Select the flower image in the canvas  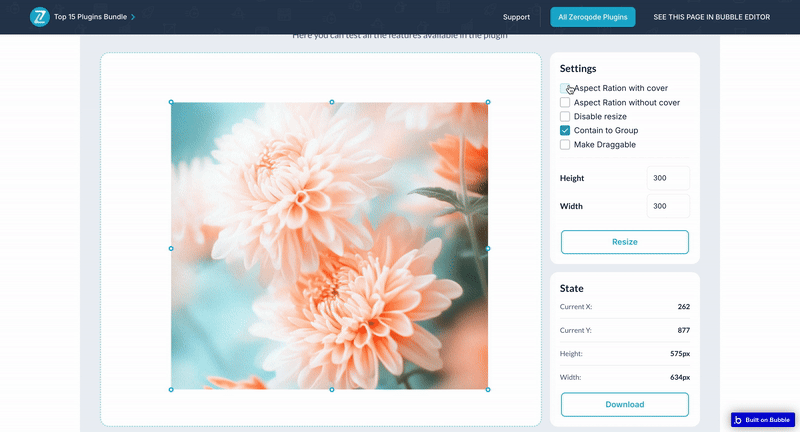(x=330, y=246)
